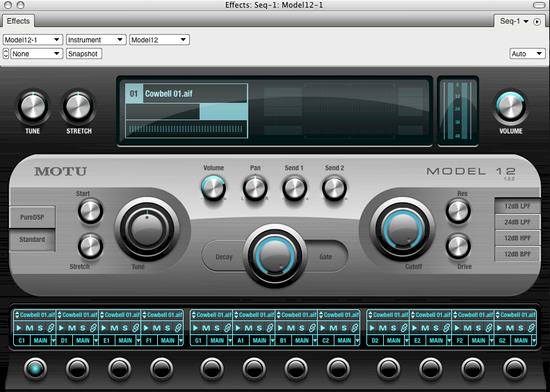550x392 pixels.
Task: Toggle link icon on pad F1
Action: 178,328
